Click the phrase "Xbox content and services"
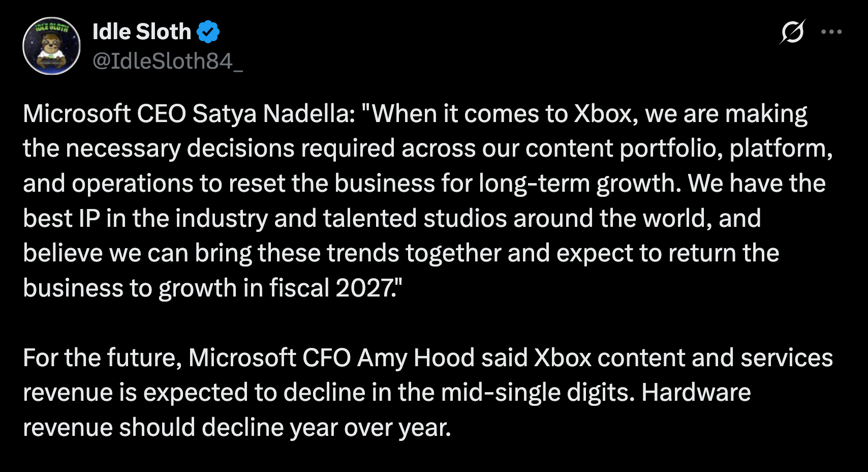Viewport: 868px width, 472px height. (684, 358)
